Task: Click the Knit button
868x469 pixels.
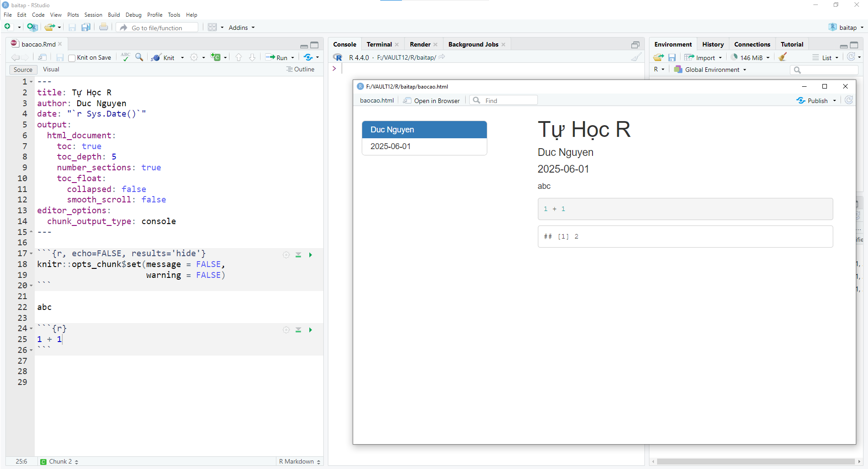Action: click(163, 57)
